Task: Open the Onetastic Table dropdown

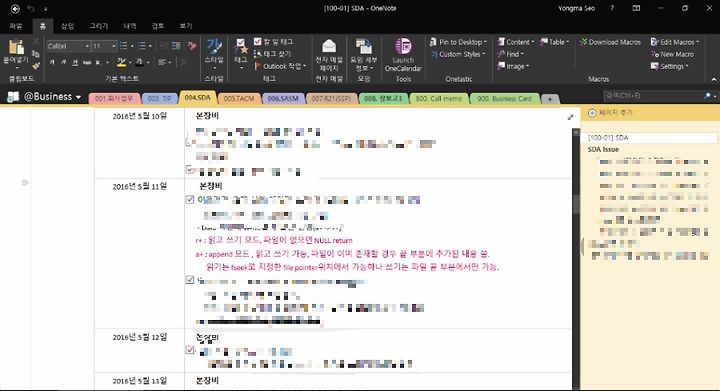Action: pos(555,42)
